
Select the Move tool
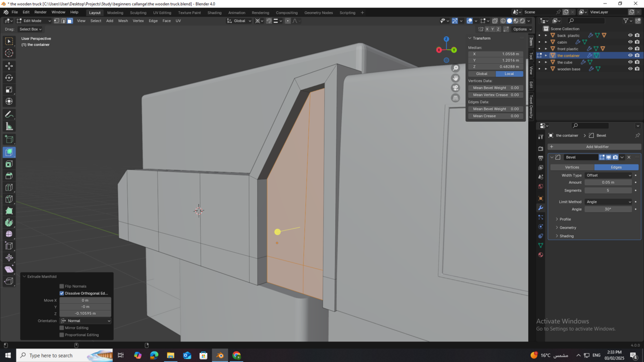point(9,65)
